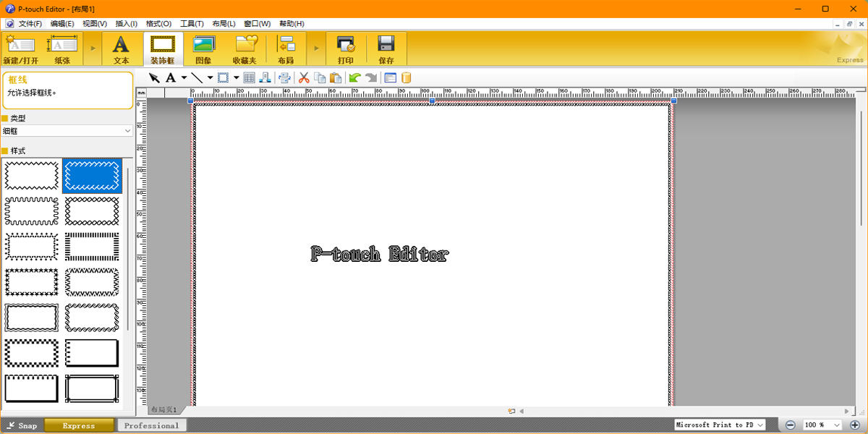868x434 pixels.
Task: Open the 窗口(W) menu
Action: [258, 24]
